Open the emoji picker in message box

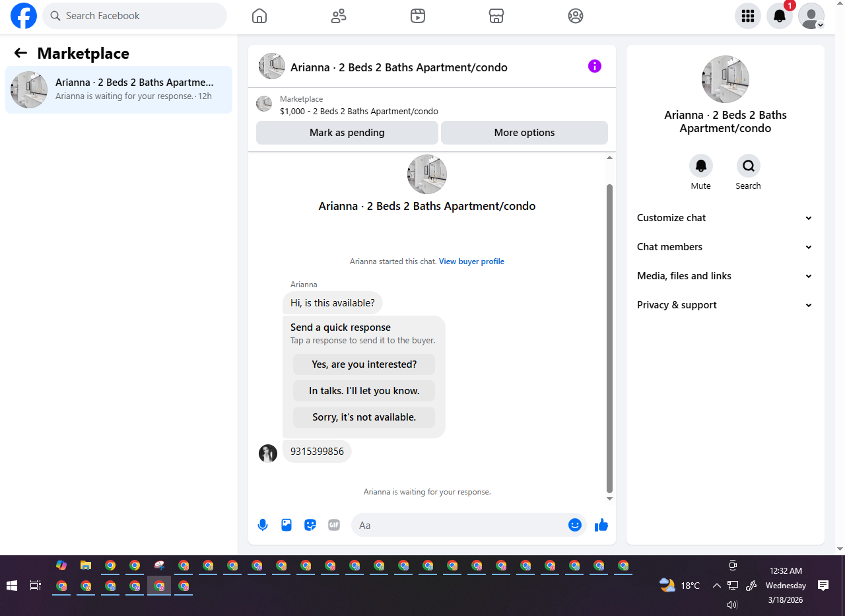click(575, 525)
